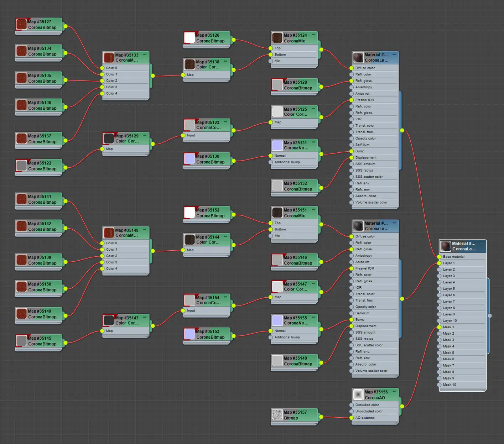Image resolution: width=504 pixels, height=444 pixels.
Task: Select the Color 4 slot on Map #35148
Action: (111, 269)
